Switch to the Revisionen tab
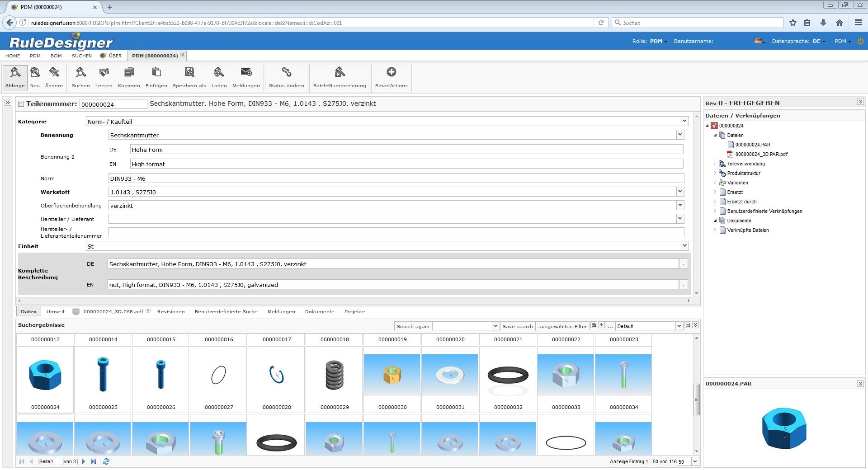 coord(171,312)
